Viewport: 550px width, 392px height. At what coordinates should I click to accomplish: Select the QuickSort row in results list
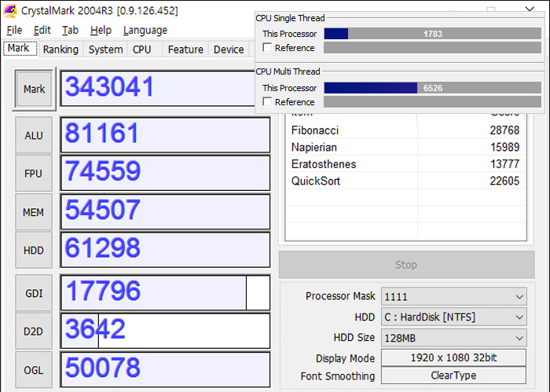[x=405, y=181]
